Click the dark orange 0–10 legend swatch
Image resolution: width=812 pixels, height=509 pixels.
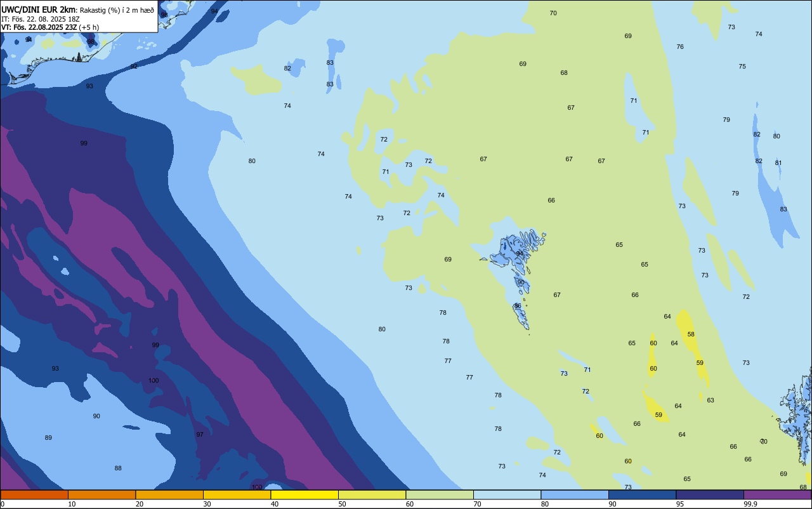[34, 494]
